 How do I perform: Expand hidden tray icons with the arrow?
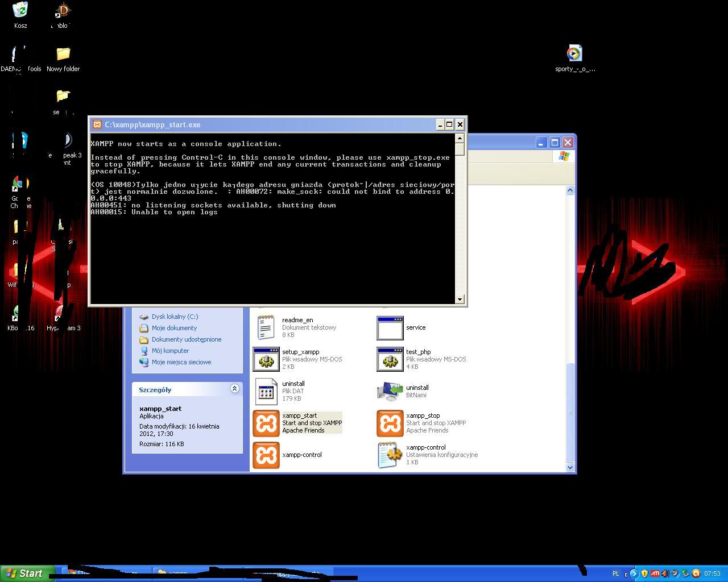point(634,573)
